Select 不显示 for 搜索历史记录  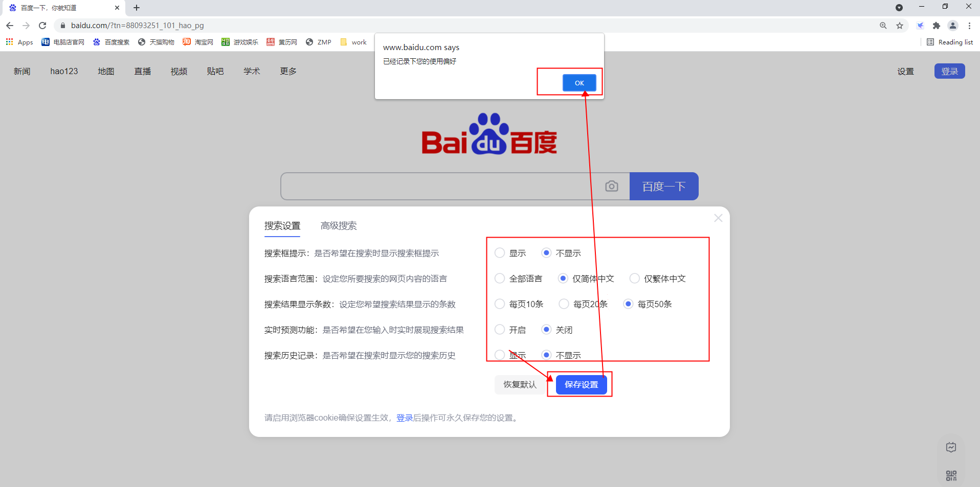[x=546, y=355]
